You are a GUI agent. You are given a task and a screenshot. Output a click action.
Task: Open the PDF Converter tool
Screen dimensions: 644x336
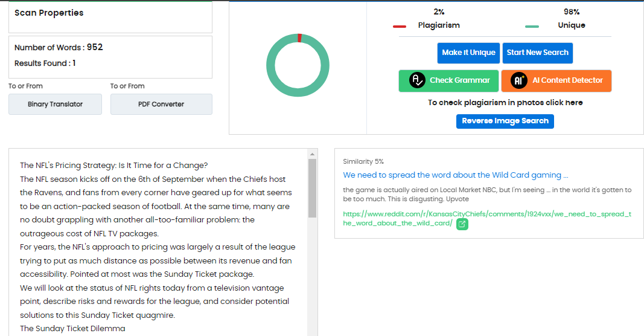(161, 105)
